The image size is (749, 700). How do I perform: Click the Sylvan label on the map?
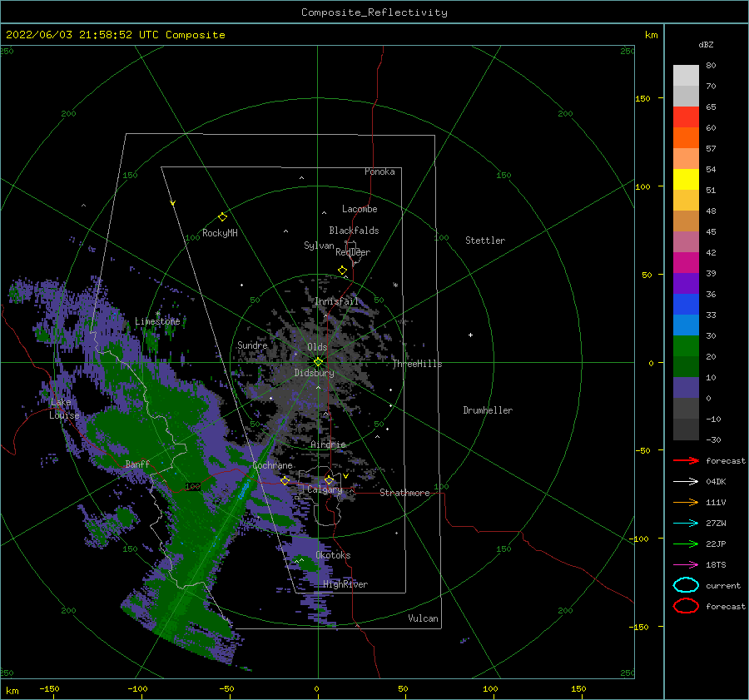point(319,246)
